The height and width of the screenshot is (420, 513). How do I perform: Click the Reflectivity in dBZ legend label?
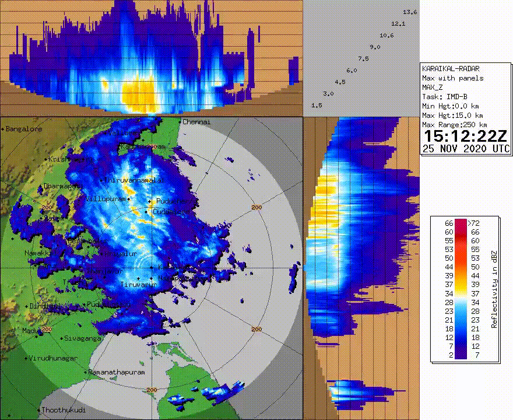(x=494, y=289)
